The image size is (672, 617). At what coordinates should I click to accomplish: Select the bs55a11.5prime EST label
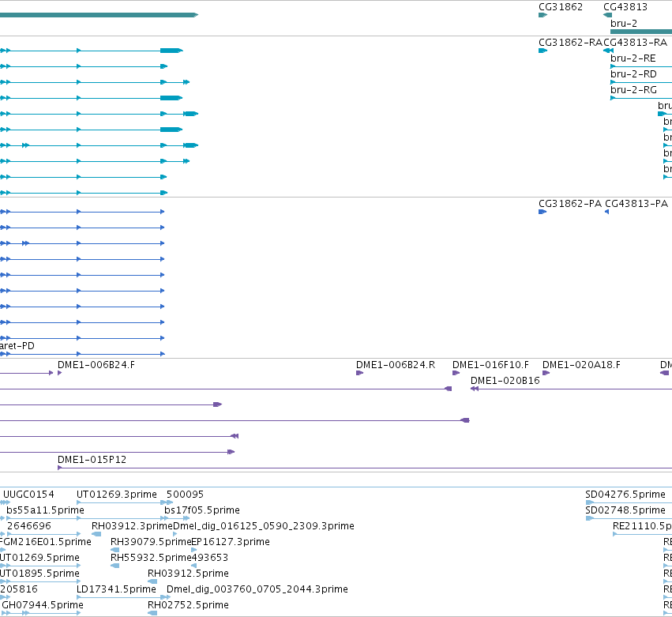(x=45, y=510)
